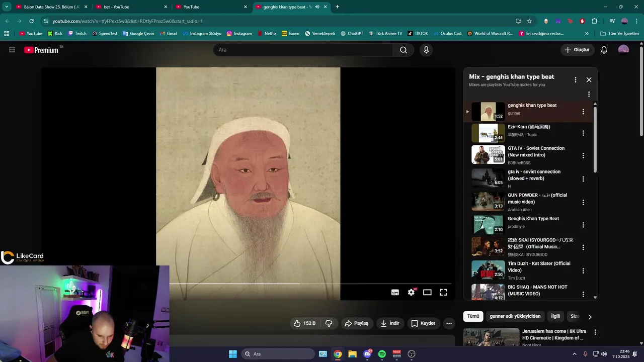Screen dimensions: 644x362
Task: Show hidden system tray icons
Action: point(575,354)
